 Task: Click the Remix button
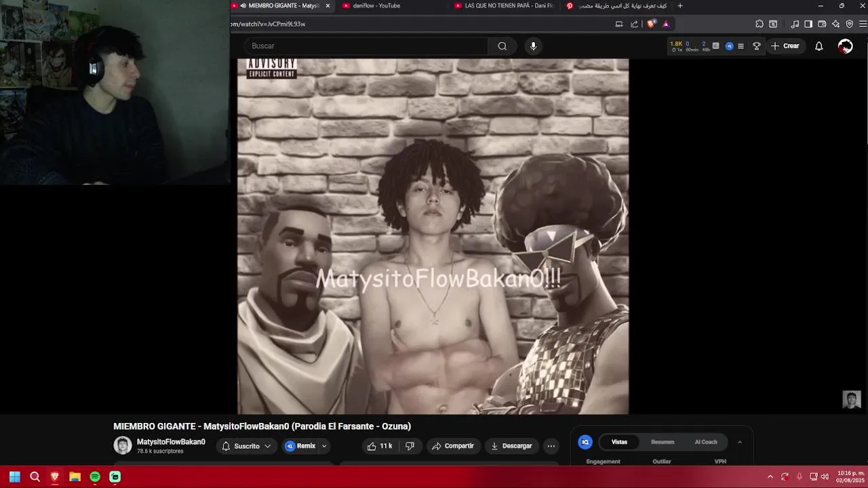[300, 446]
